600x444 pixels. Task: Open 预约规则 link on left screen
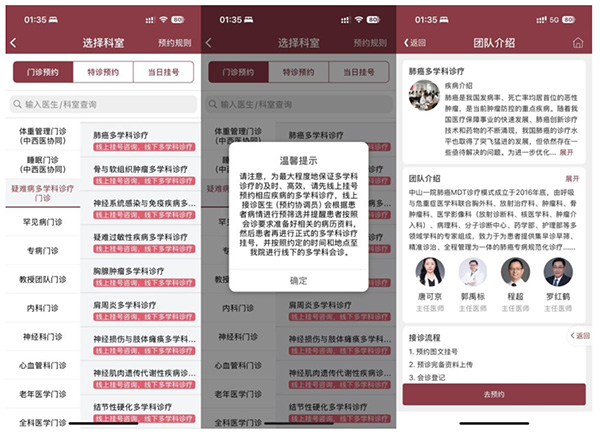(173, 43)
